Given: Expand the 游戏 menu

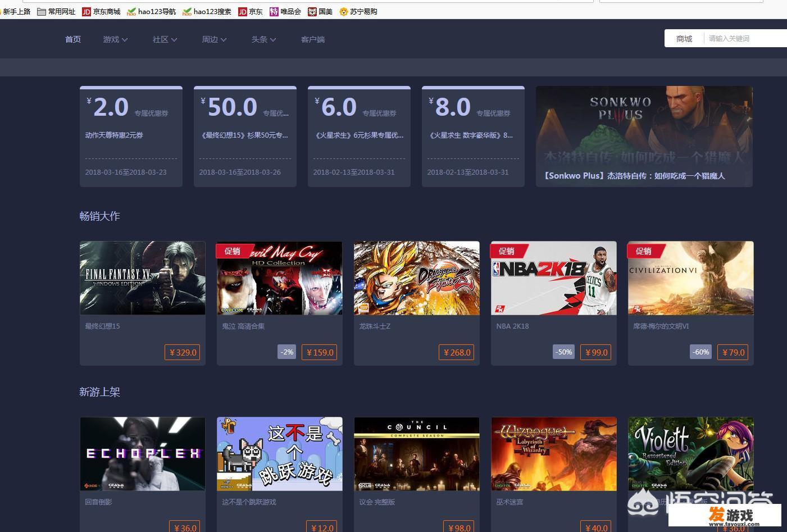Looking at the screenshot, I should click(x=115, y=39).
